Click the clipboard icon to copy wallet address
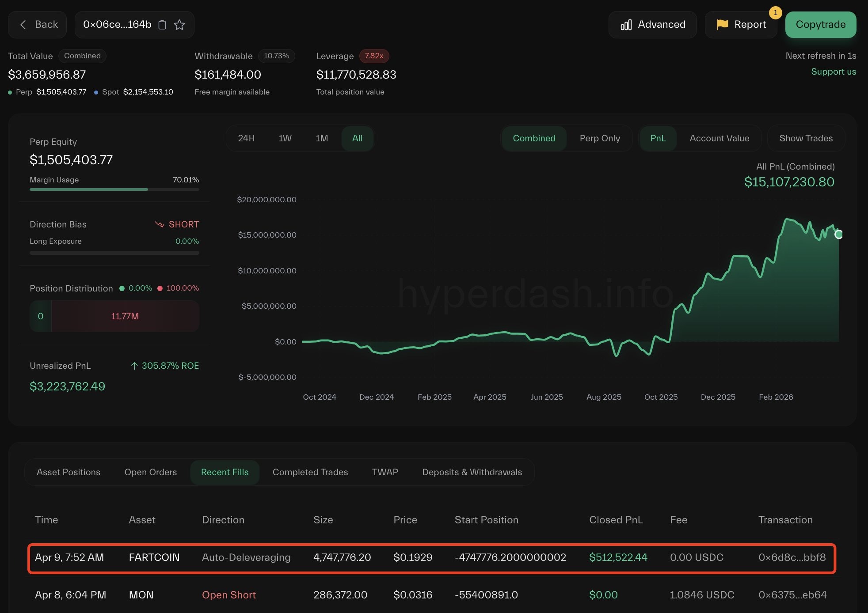Screen dimensions: 868x613 162,25
